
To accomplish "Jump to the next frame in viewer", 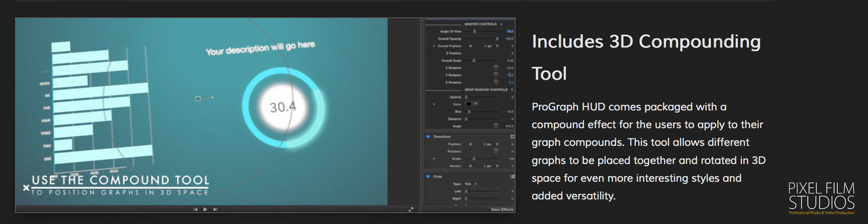I will [215, 209].
